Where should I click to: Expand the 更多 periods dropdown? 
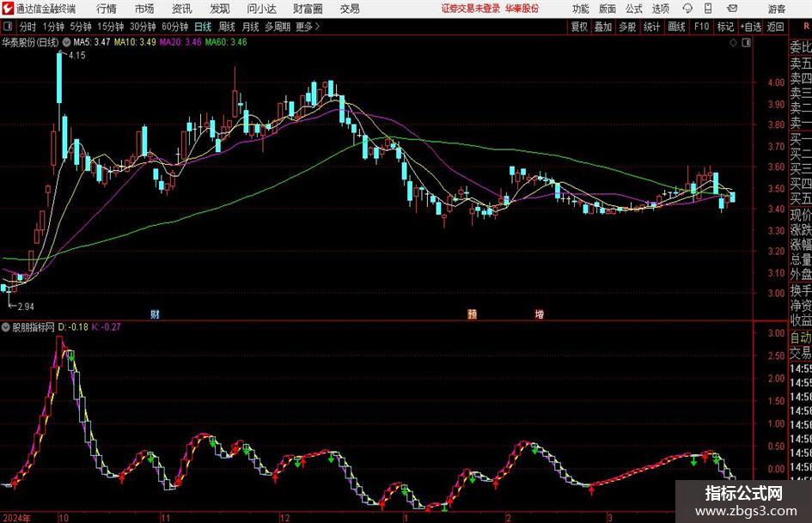pos(308,27)
